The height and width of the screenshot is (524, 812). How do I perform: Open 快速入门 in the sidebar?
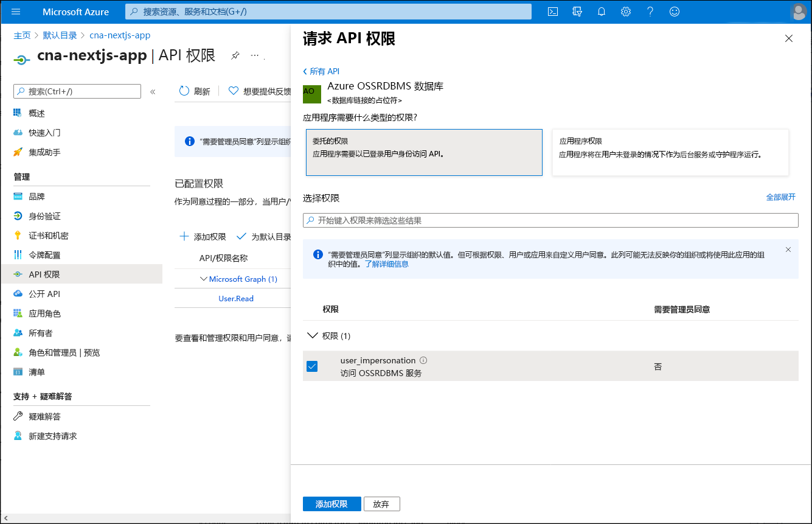pos(44,133)
